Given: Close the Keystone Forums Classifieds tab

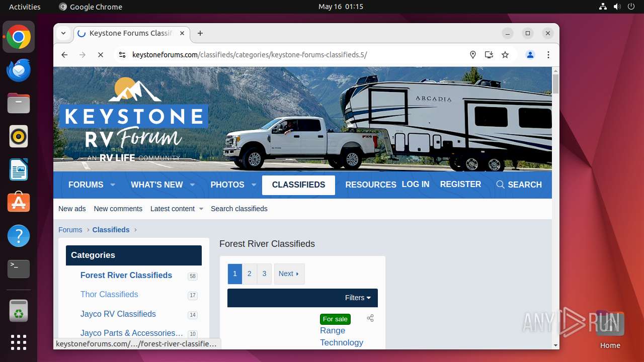Looking at the screenshot, I should pos(182,33).
